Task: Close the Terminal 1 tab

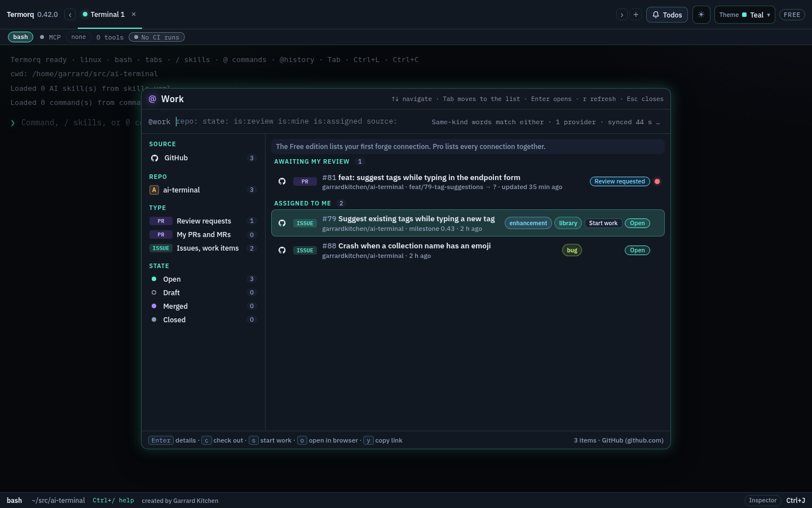Action: coord(134,14)
